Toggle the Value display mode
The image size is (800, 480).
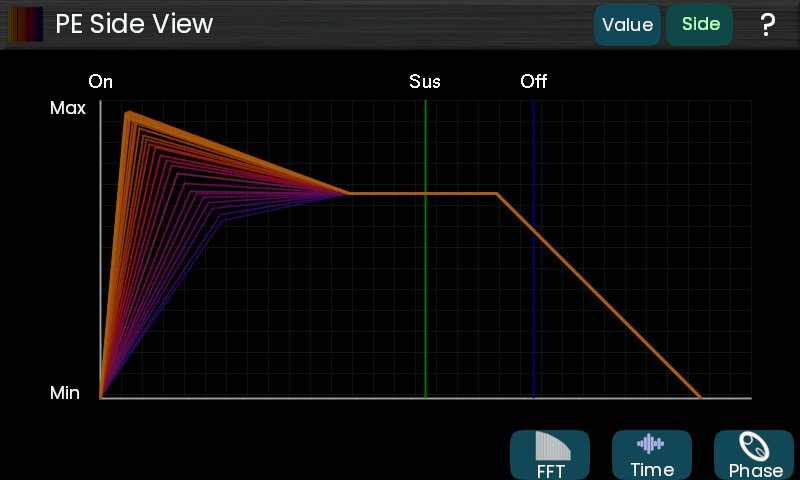tap(627, 25)
